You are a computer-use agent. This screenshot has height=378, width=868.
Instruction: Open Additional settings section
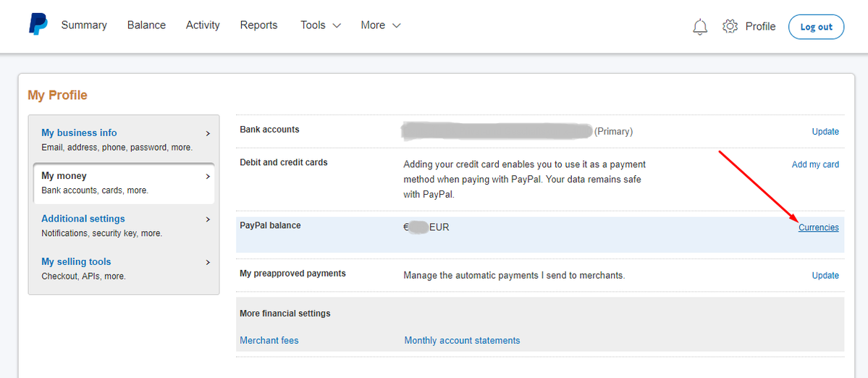[x=83, y=219]
